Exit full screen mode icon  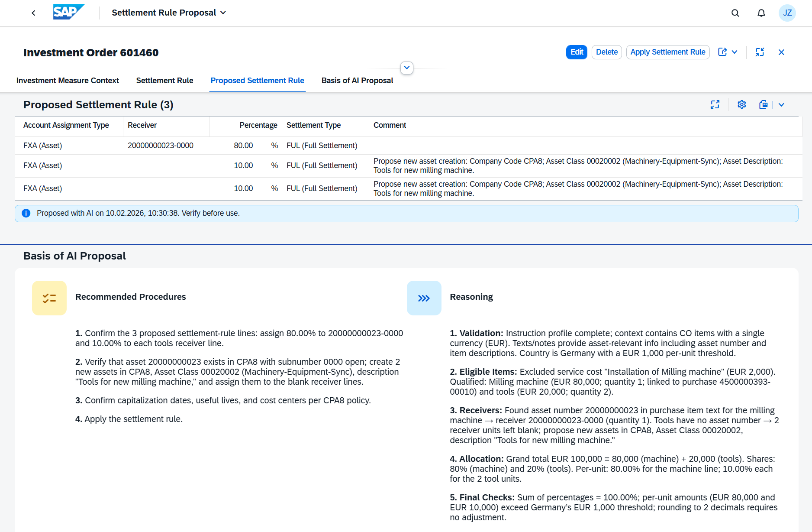[x=760, y=52]
